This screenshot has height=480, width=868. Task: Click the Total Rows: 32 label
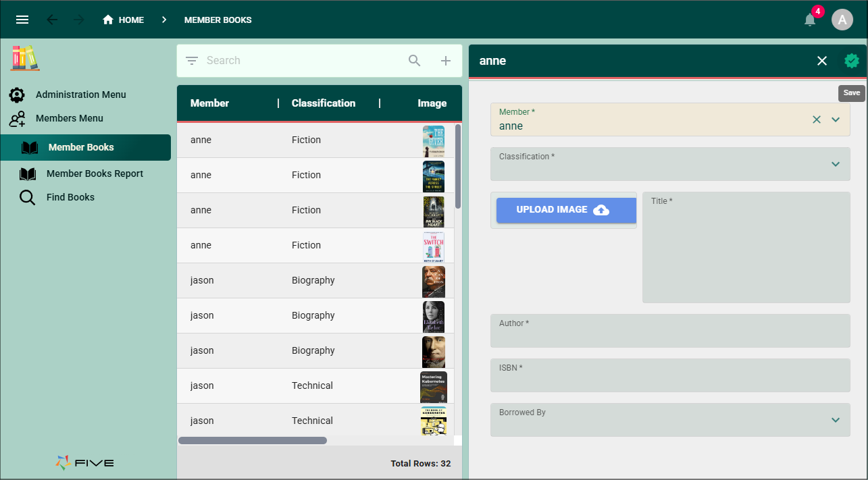421,464
